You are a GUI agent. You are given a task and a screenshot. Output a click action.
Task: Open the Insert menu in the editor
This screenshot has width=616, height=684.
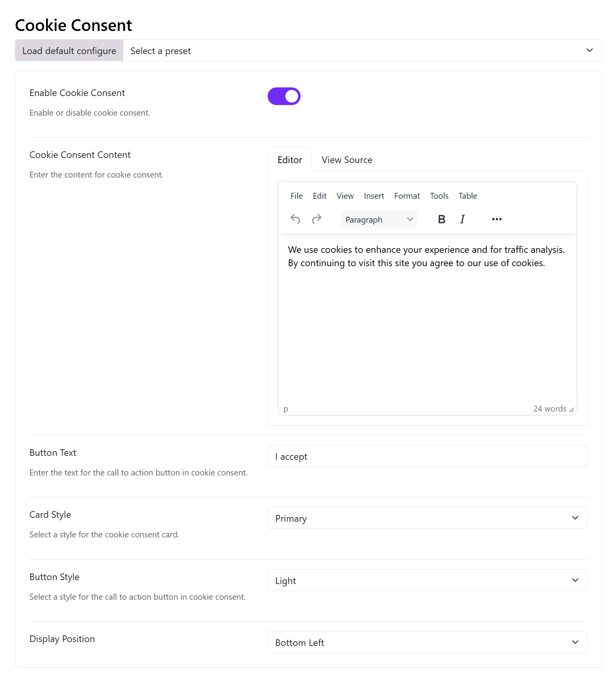pos(374,196)
